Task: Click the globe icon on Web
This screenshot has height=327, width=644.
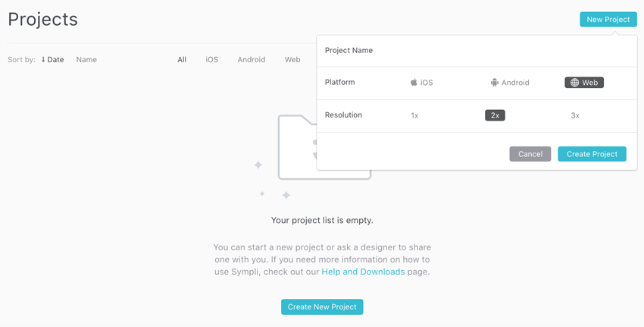Action: click(x=574, y=83)
